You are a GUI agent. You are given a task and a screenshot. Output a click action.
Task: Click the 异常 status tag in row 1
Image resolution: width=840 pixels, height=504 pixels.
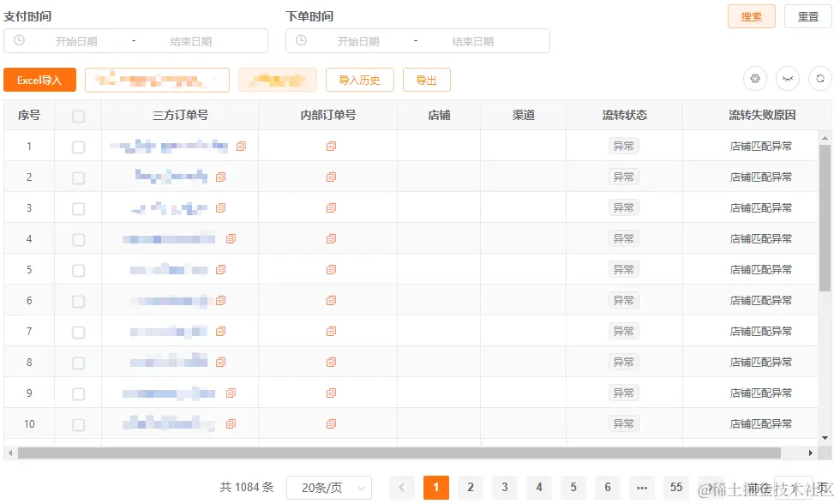(624, 146)
